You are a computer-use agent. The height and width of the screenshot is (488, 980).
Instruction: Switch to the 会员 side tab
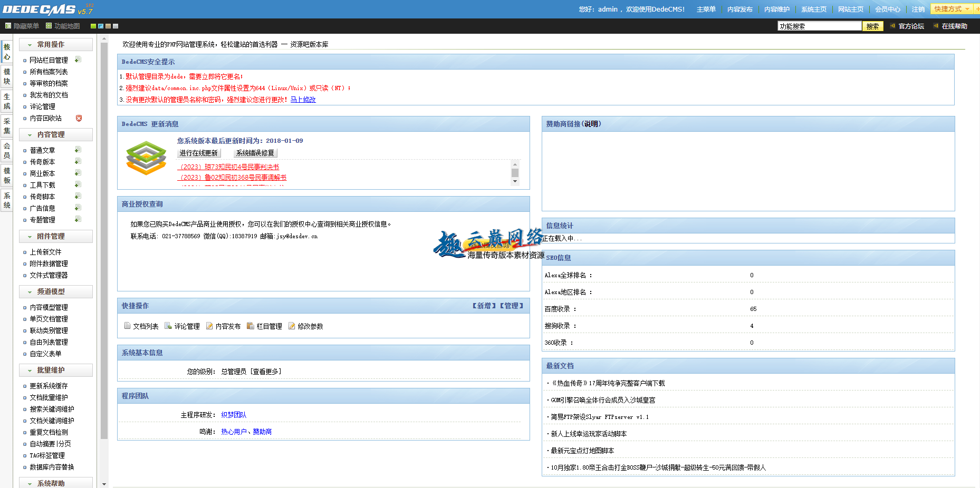pyautogui.click(x=7, y=151)
